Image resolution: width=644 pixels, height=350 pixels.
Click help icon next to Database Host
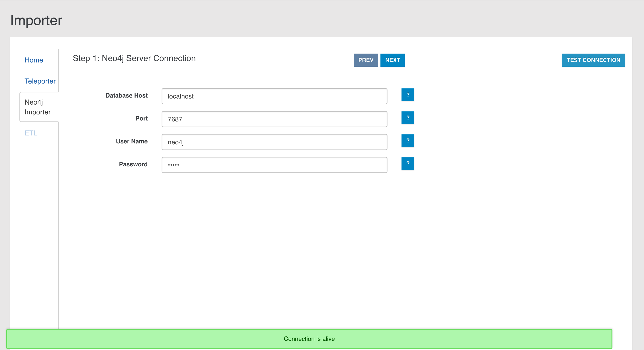coord(408,95)
